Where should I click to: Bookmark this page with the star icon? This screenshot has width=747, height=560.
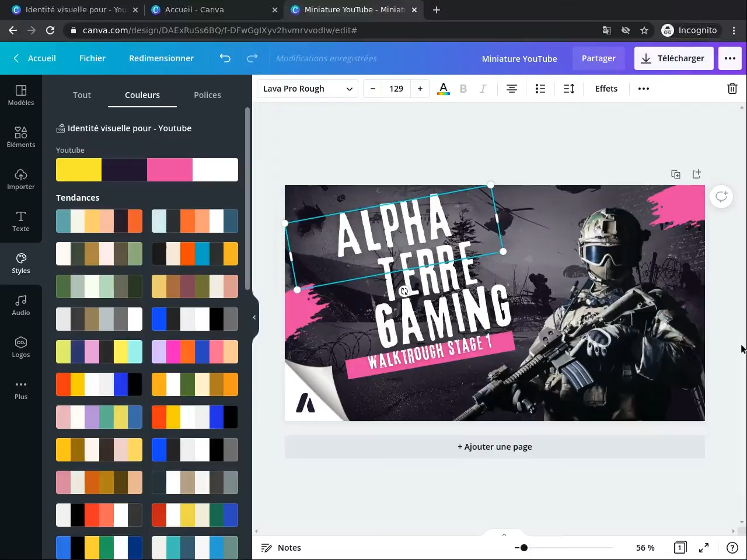pyautogui.click(x=644, y=30)
